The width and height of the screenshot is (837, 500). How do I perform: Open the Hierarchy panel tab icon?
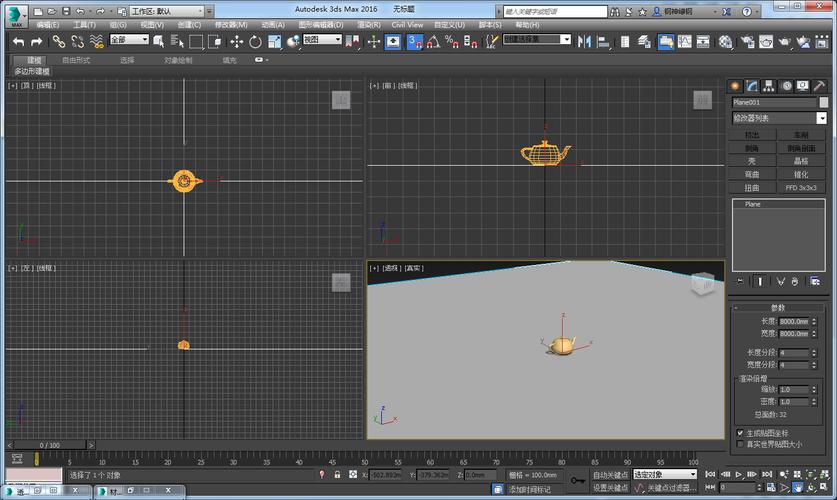point(768,86)
